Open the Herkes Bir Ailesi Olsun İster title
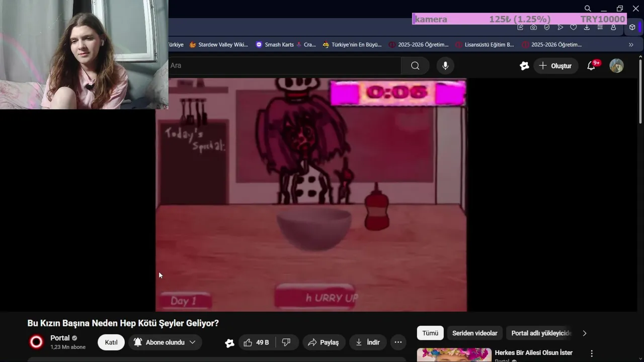The width and height of the screenshot is (644, 362). pos(534,353)
